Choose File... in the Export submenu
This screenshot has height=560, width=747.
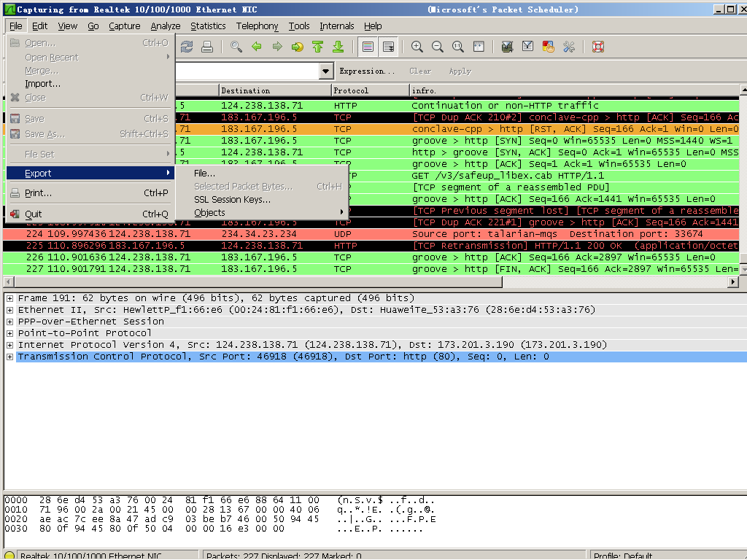(262, 174)
